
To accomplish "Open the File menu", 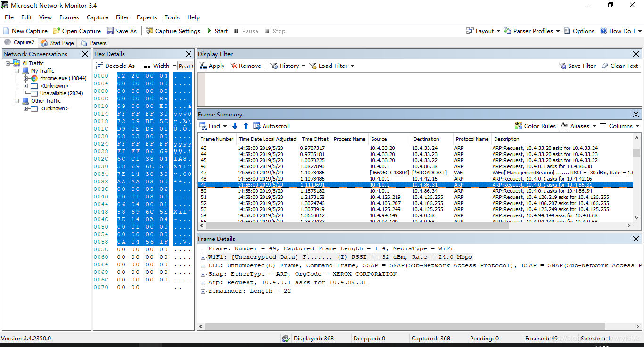I will click(9, 17).
